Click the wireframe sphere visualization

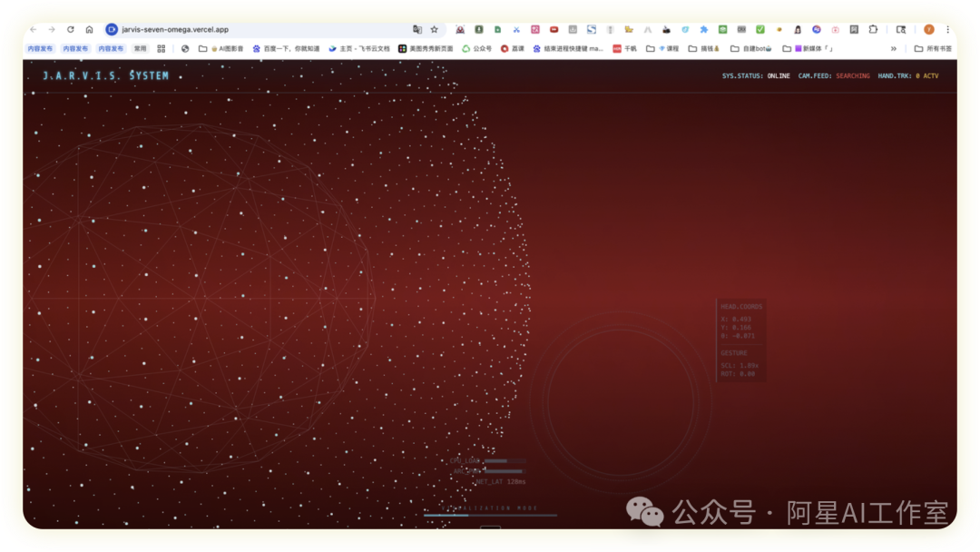[x=199, y=298]
